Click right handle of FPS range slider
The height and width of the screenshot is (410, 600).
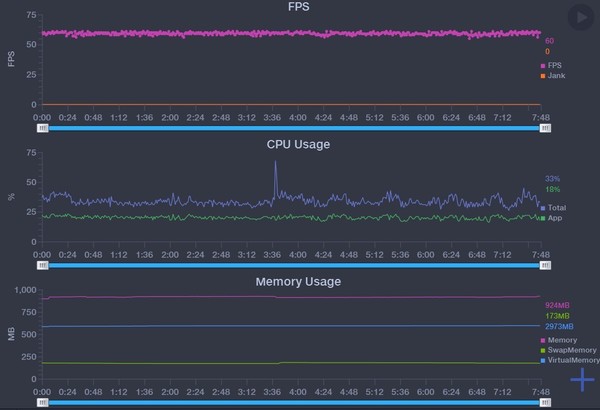[545, 128]
